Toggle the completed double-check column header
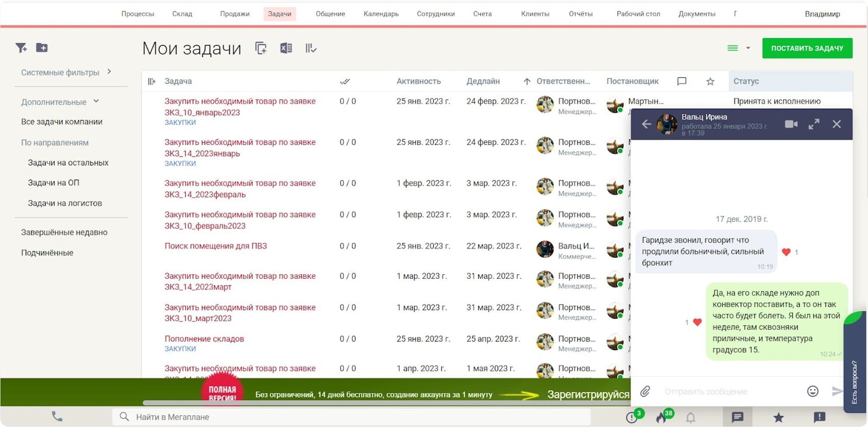868x427 pixels. point(345,81)
